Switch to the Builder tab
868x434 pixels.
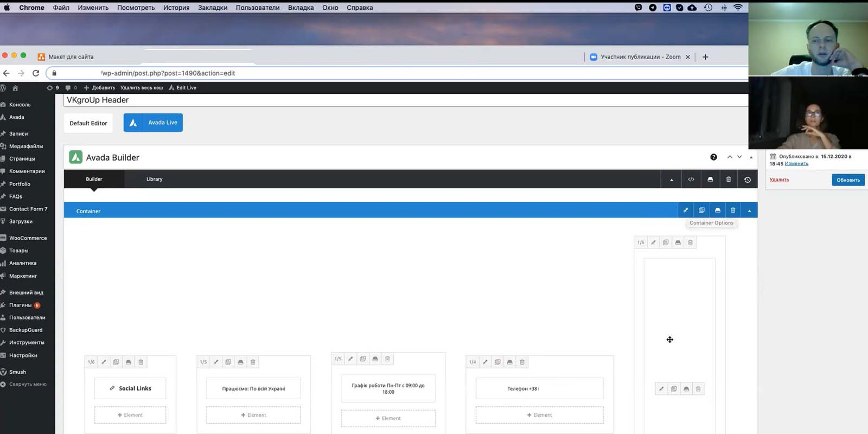tap(94, 179)
